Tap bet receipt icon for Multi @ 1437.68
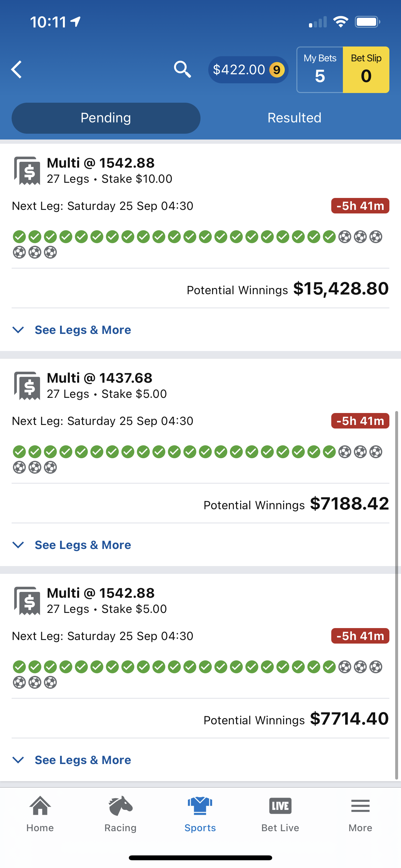The height and width of the screenshot is (868, 401). [27, 386]
